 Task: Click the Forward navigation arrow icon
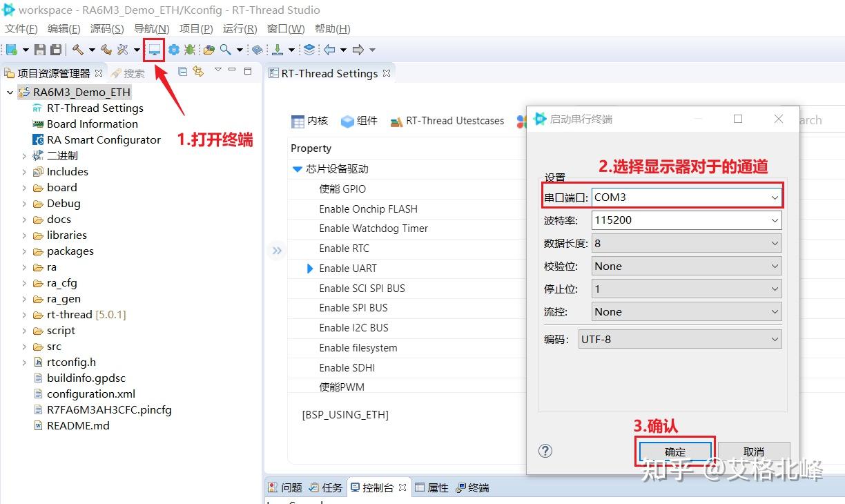click(358, 50)
